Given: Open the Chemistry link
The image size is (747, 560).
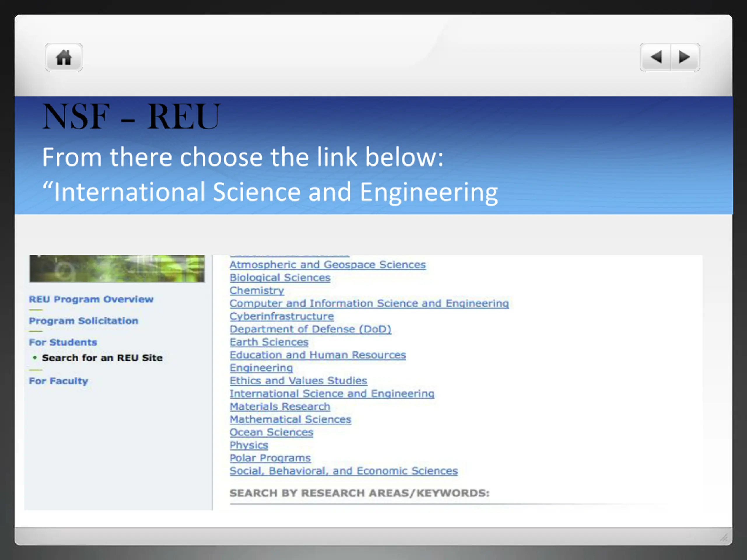Looking at the screenshot, I should point(257,290).
